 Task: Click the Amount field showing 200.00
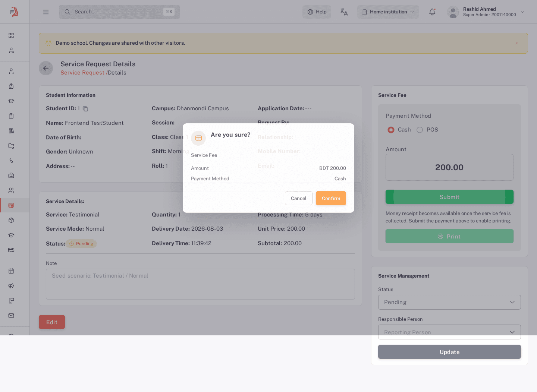click(449, 167)
